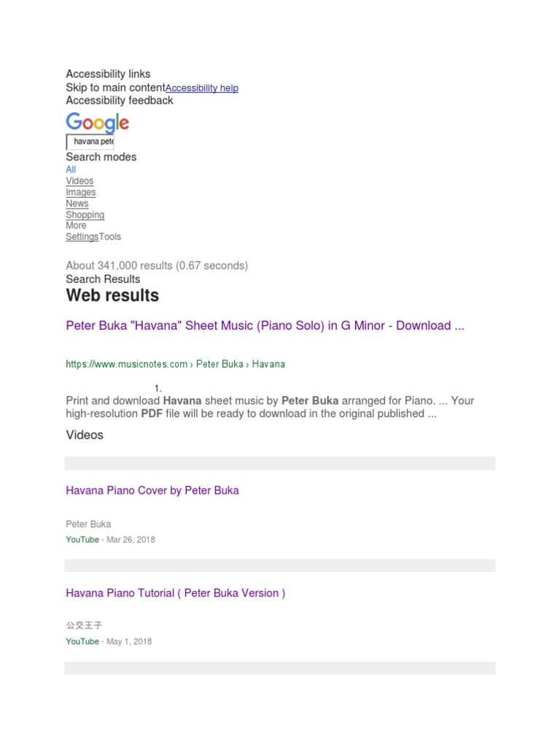560x747 pixels.
Task: Click the Google logo
Action: pos(97,123)
